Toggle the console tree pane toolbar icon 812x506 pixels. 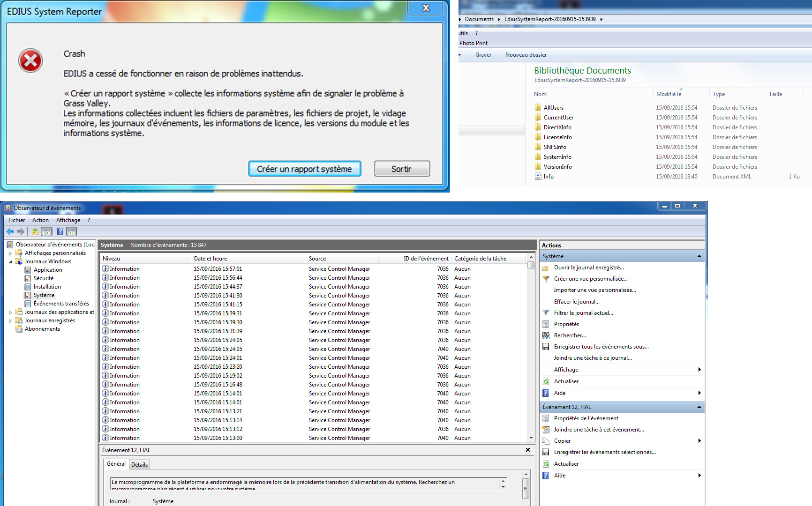46,231
